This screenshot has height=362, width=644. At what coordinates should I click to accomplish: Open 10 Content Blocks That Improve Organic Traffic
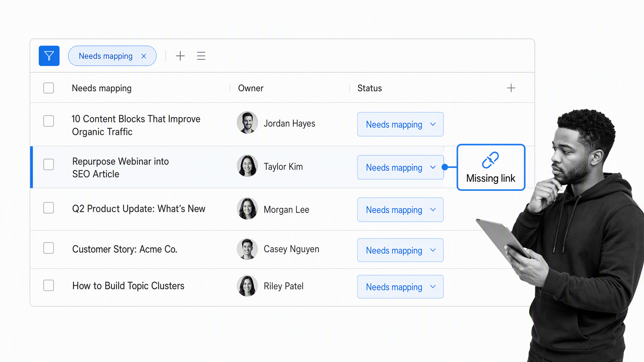136,125
